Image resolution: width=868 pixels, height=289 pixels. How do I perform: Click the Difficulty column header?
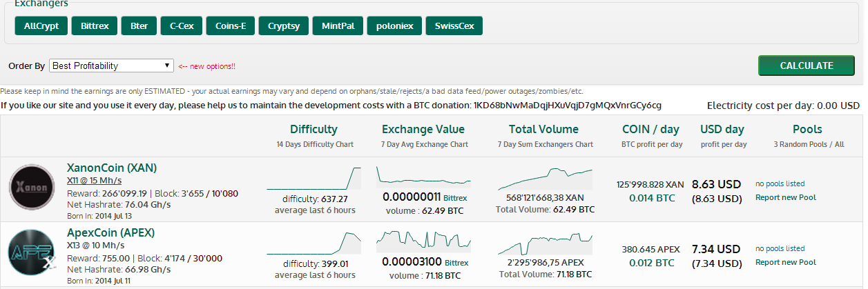[x=314, y=129]
